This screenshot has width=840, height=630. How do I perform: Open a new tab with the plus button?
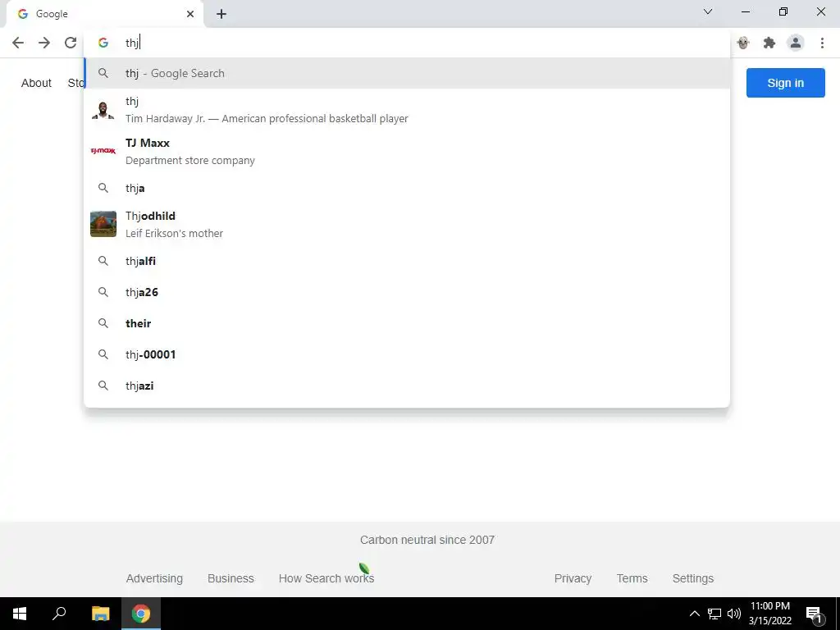click(x=221, y=14)
